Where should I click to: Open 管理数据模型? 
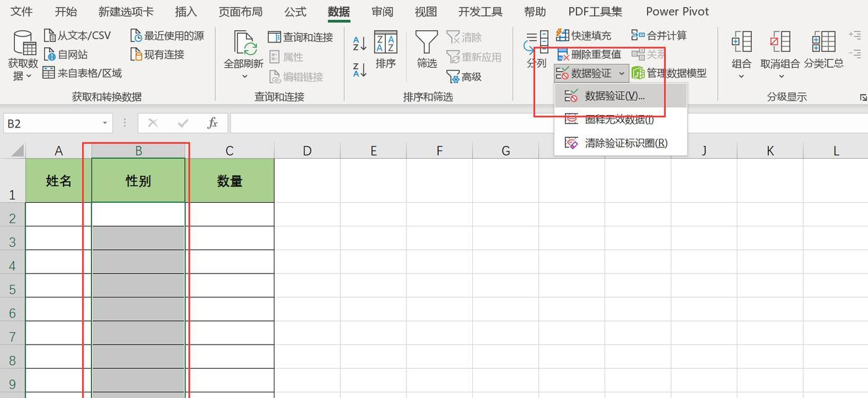point(669,73)
